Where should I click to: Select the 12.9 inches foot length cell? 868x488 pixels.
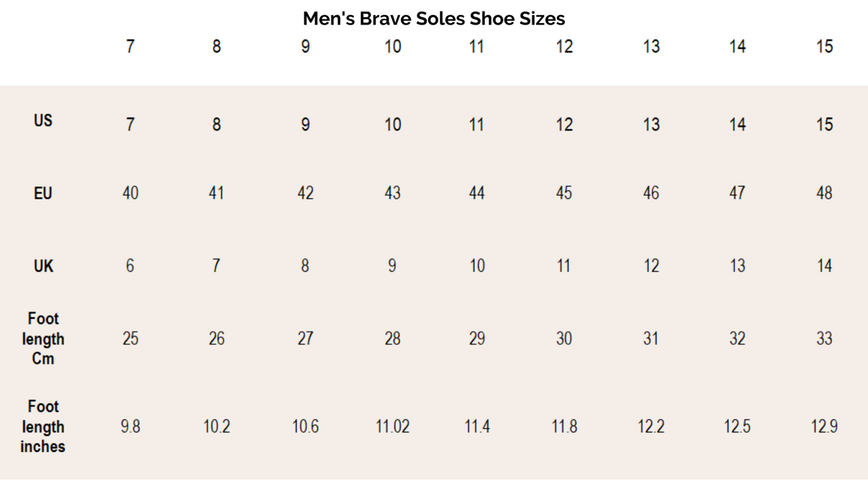824,427
